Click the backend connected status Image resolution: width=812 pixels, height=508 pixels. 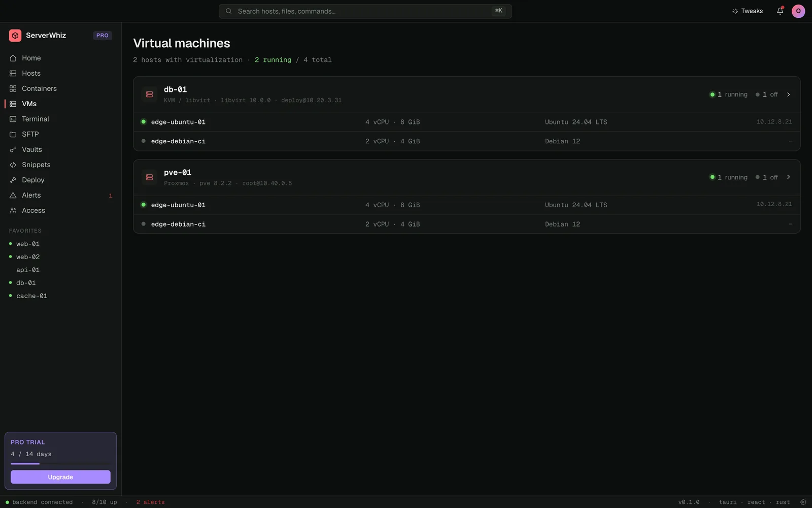point(39,502)
